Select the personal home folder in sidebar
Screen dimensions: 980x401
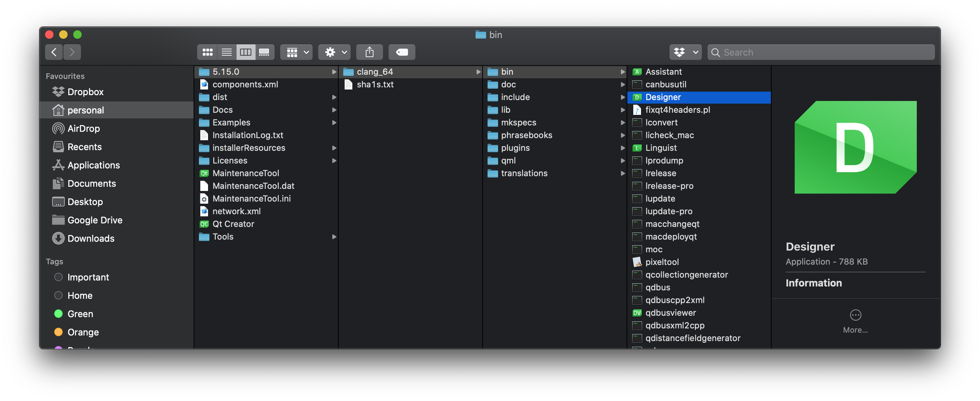tap(117, 110)
